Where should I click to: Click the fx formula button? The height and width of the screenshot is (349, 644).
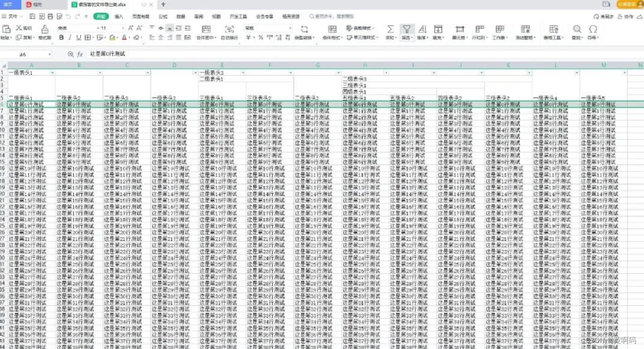79,54
